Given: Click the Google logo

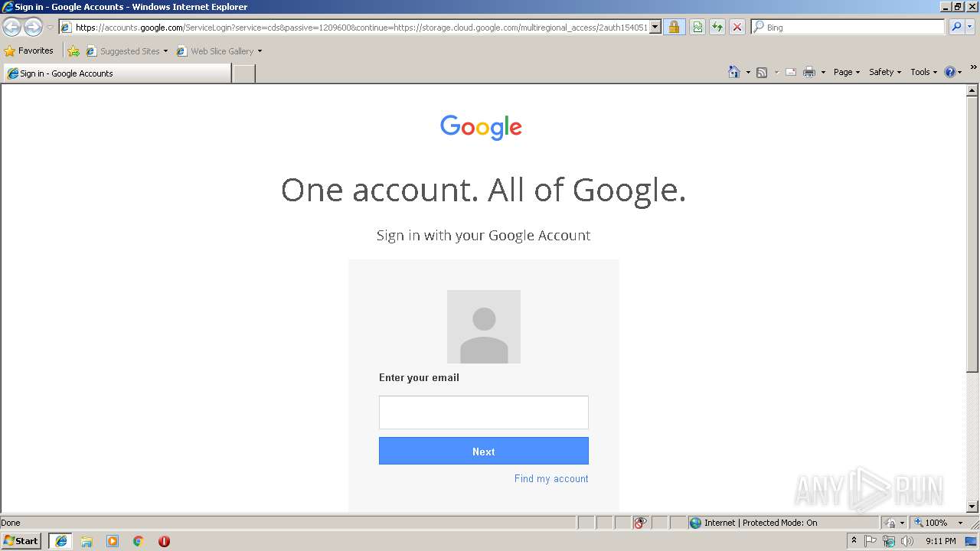Looking at the screenshot, I should click(482, 128).
